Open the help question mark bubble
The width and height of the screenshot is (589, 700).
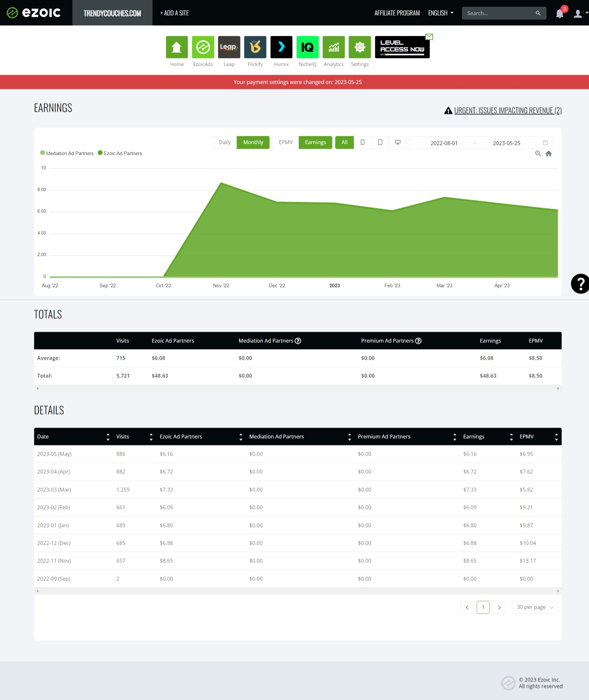pyautogui.click(x=580, y=284)
